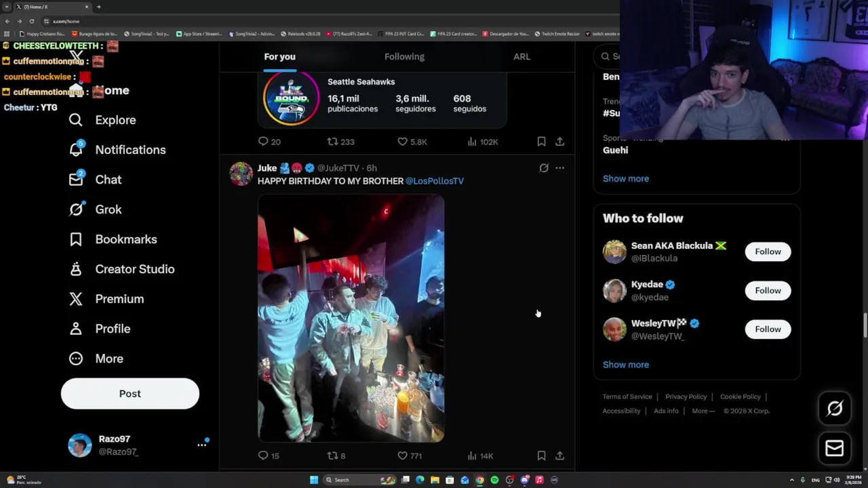This screenshot has height=488, width=868.
Task: Repost Juke's birthday post
Action: click(x=337, y=456)
